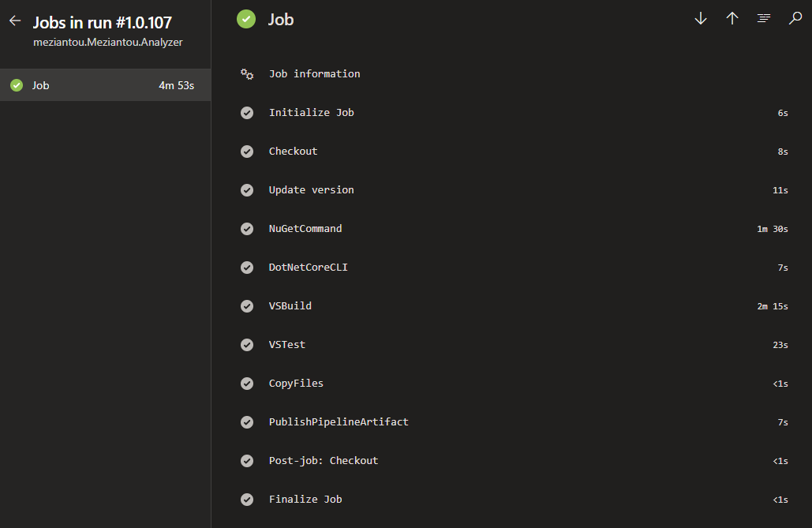Open the CopyFiles step
The image size is (812, 528).
pyautogui.click(x=296, y=384)
